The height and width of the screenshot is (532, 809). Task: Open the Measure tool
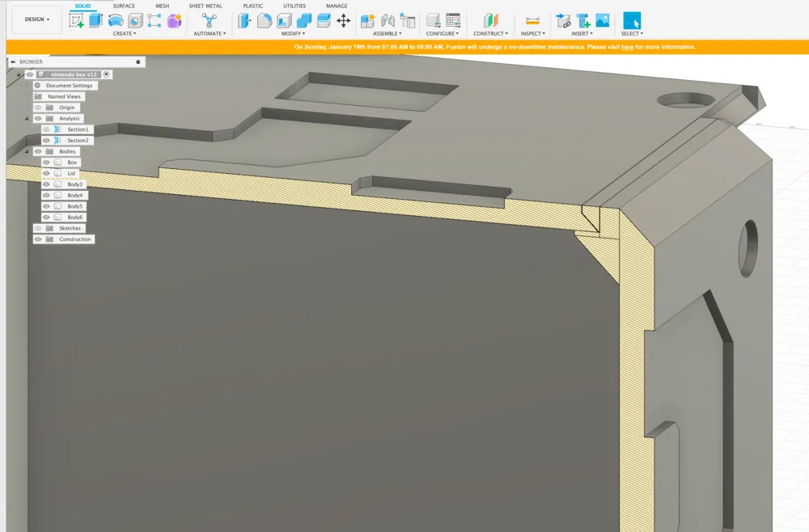pos(532,21)
